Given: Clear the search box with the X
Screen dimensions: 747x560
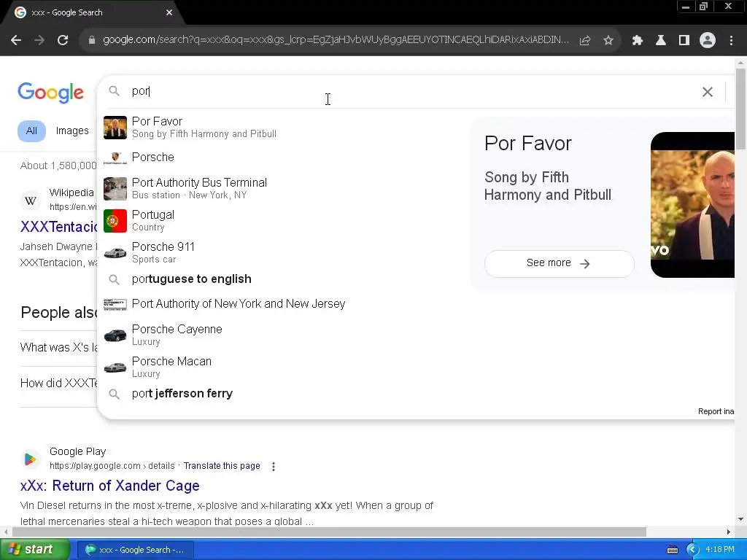Looking at the screenshot, I should (708, 92).
